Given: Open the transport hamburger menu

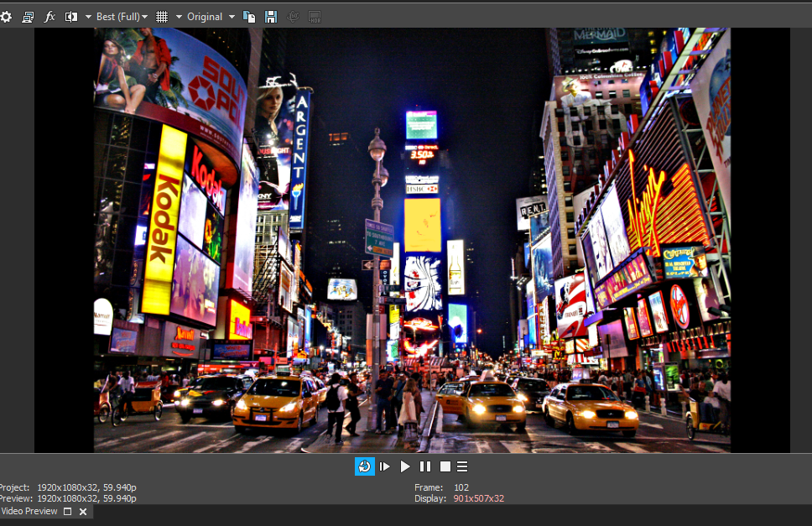Looking at the screenshot, I should (x=462, y=466).
